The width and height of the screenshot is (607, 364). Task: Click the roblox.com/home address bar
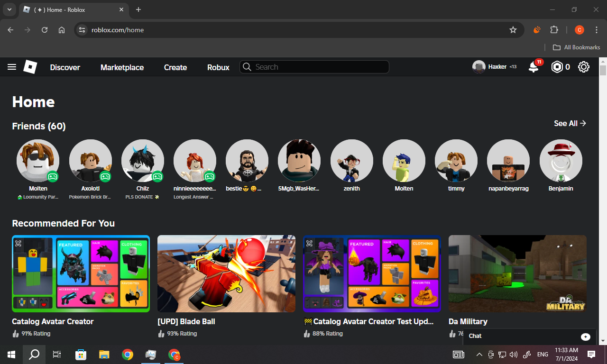(x=299, y=30)
